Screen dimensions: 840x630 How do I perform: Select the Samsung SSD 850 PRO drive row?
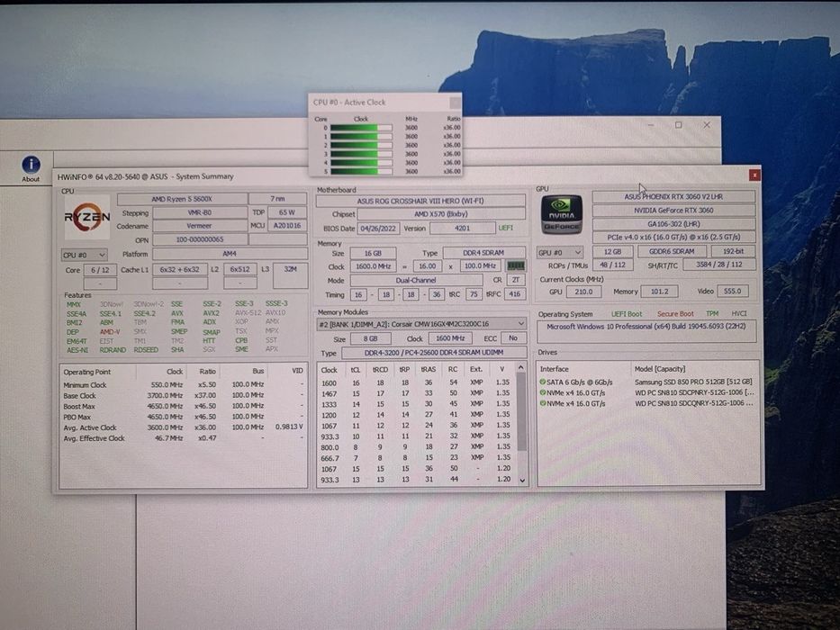tap(647, 382)
